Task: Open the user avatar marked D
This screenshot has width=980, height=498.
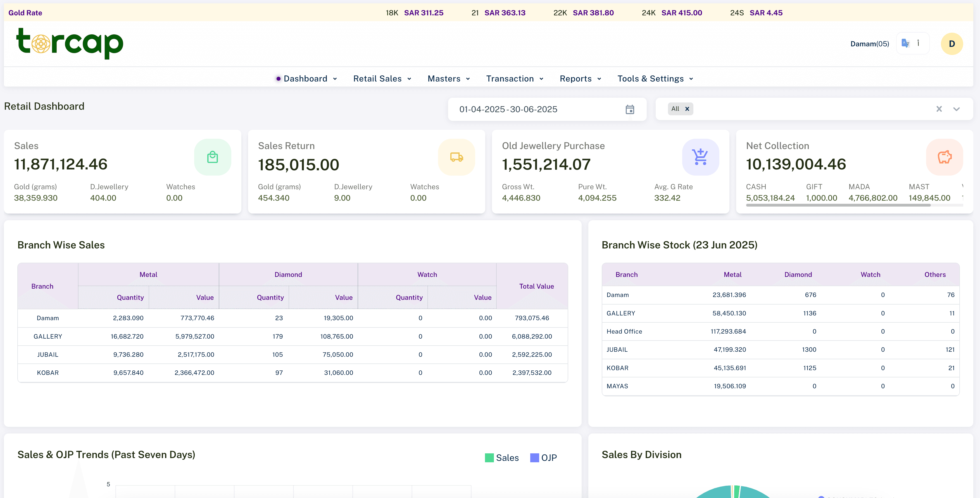Action: [x=952, y=43]
